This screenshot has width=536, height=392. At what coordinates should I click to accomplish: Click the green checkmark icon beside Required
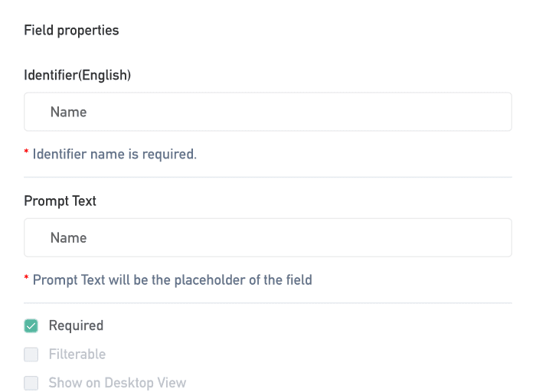tap(31, 326)
